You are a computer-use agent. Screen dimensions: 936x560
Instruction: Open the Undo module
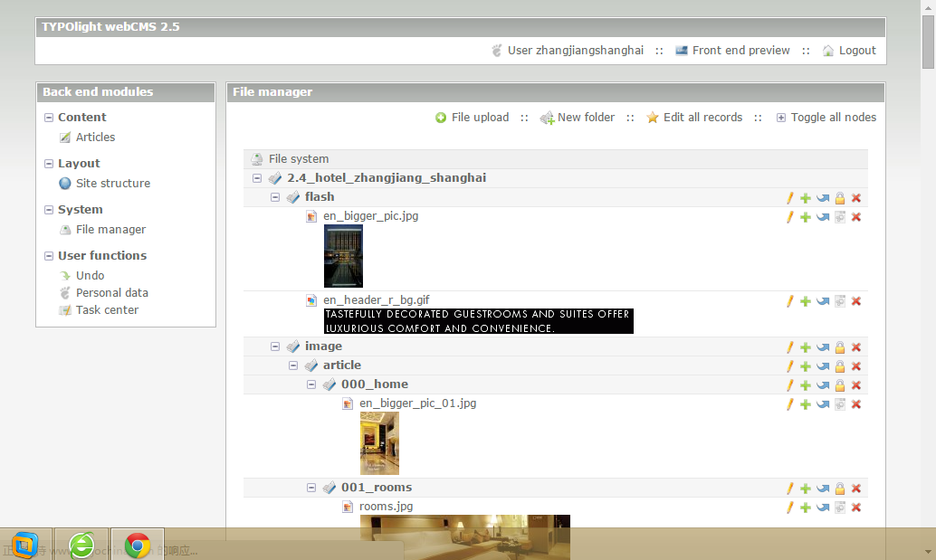(91, 276)
